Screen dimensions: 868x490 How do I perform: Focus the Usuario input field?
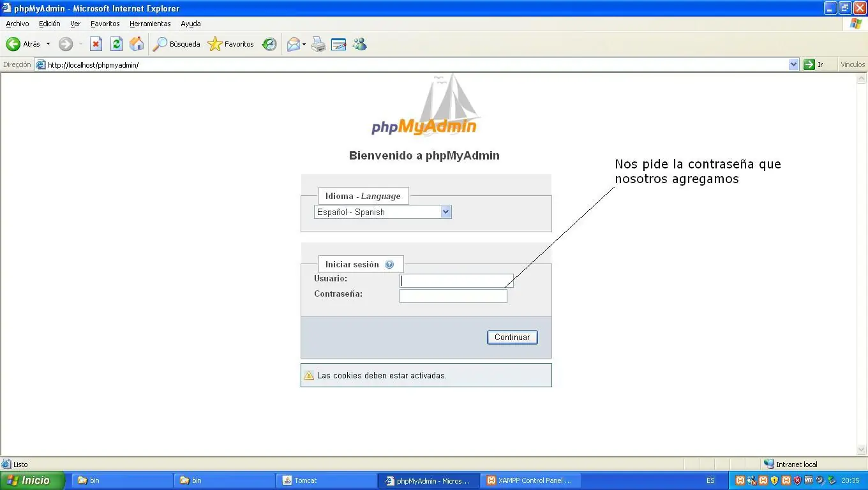456,281
